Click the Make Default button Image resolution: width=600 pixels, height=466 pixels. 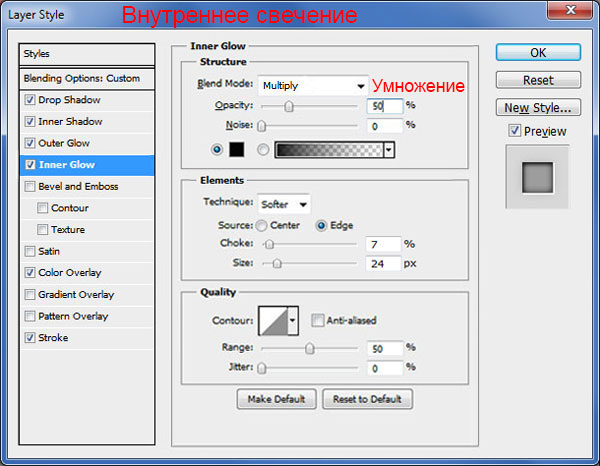(276, 399)
